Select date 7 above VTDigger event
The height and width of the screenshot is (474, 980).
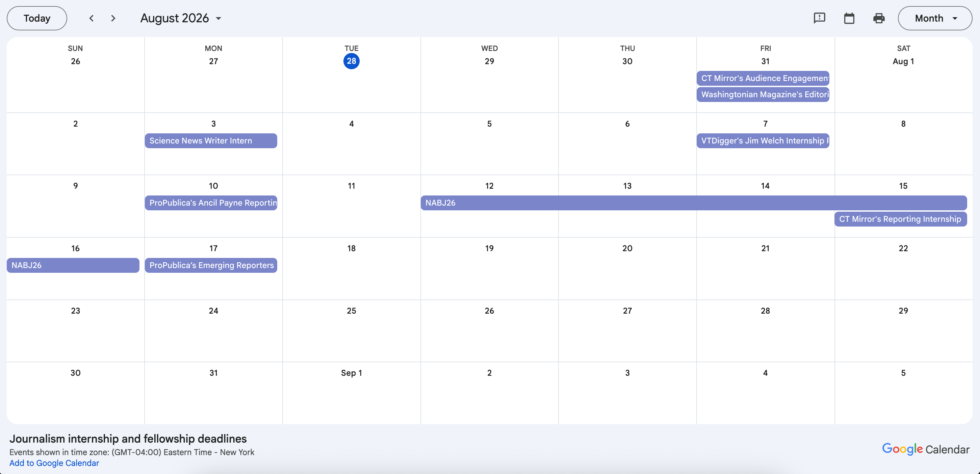766,124
